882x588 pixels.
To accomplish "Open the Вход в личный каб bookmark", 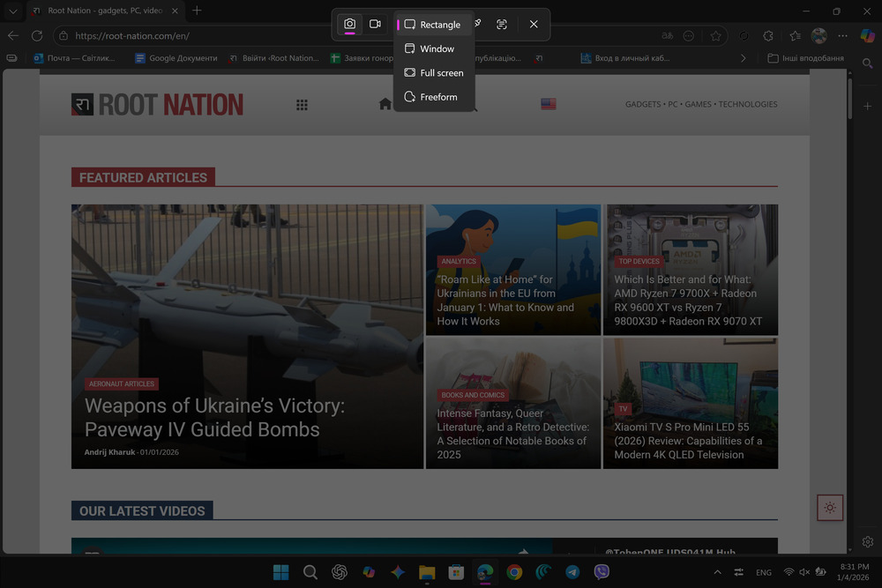I will [x=625, y=58].
